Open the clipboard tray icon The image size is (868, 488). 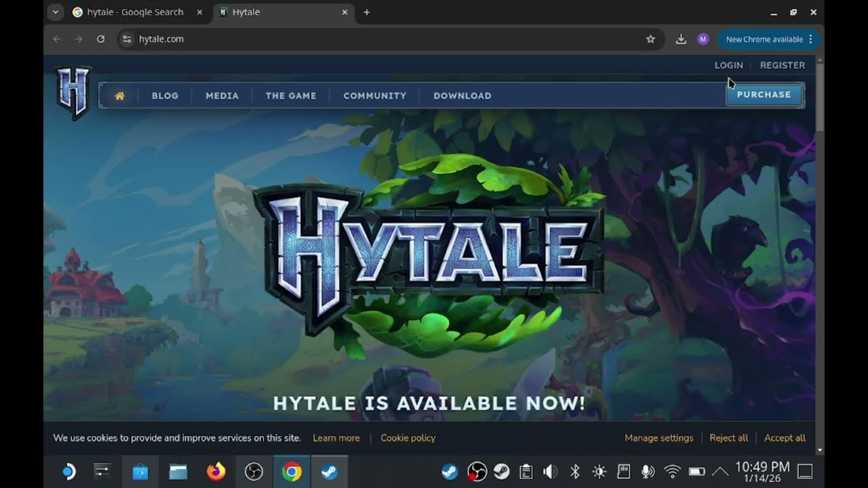(x=526, y=471)
